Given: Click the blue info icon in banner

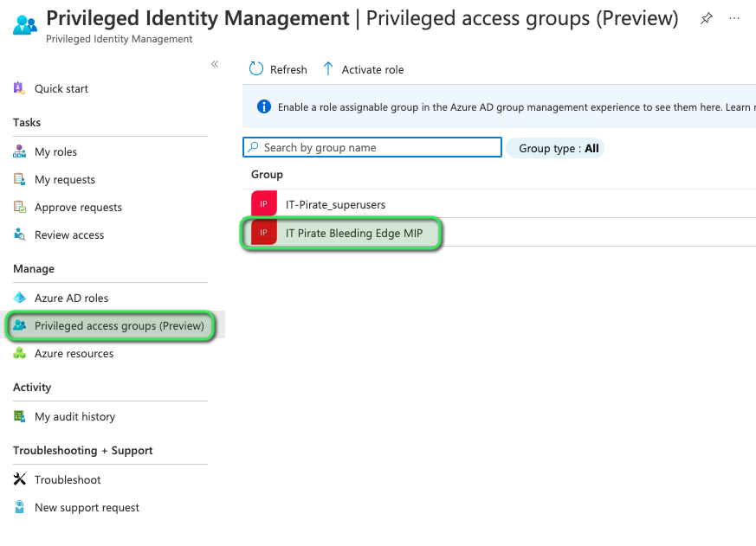Looking at the screenshot, I should coord(264,106).
